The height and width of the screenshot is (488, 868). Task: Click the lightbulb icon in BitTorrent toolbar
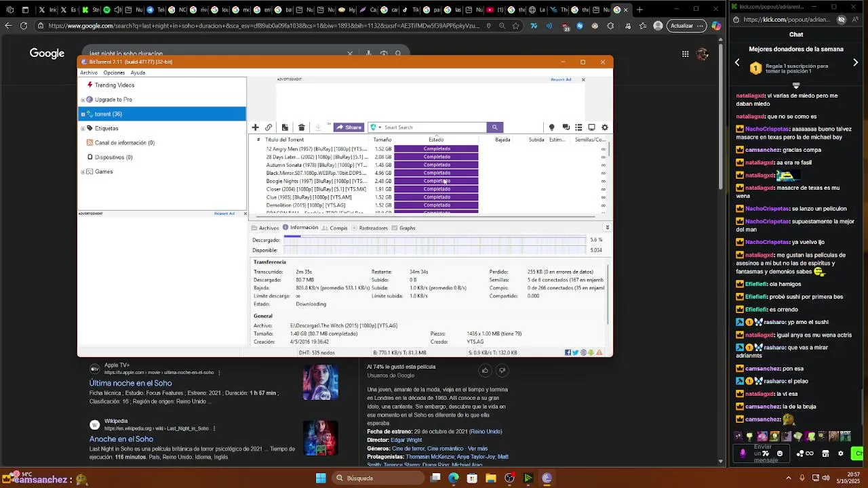(551, 127)
